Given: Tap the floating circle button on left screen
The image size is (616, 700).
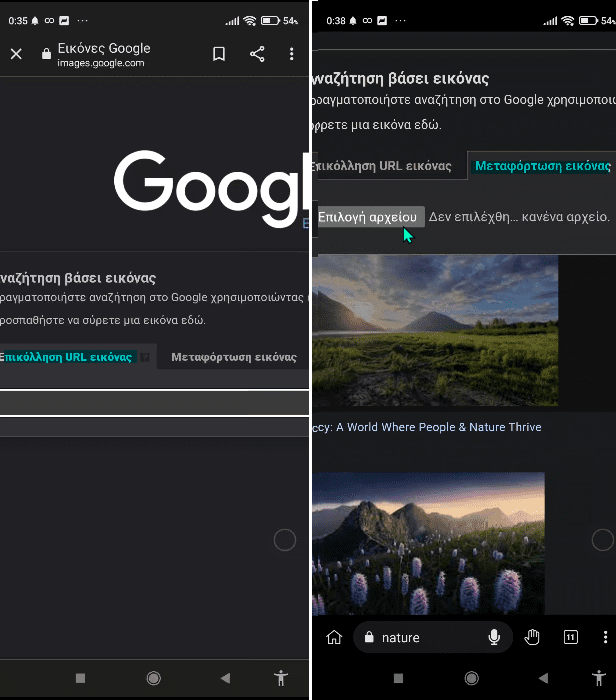Looking at the screenshot, I should click(x=285, y=540).
